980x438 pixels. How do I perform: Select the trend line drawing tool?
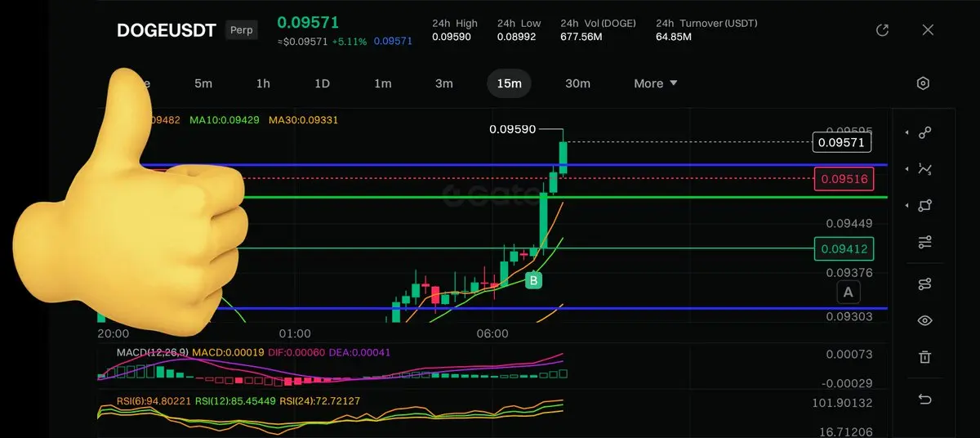click(924, 132)
